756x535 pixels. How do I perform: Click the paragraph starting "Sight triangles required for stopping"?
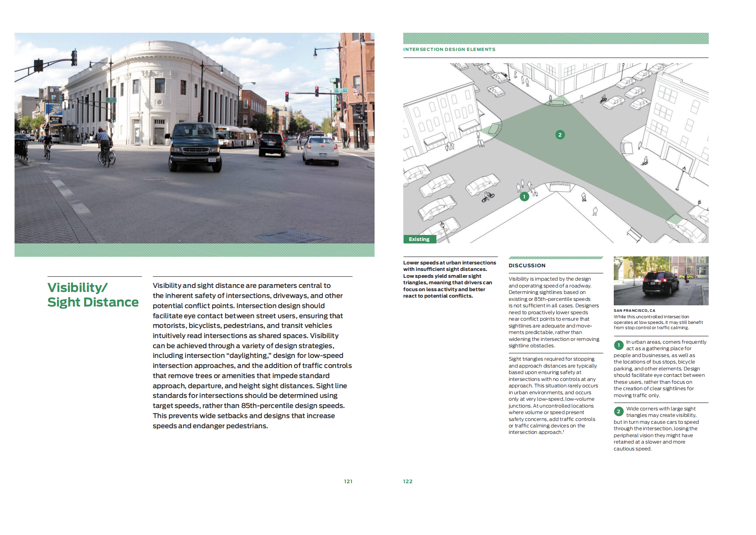(553, 395)
